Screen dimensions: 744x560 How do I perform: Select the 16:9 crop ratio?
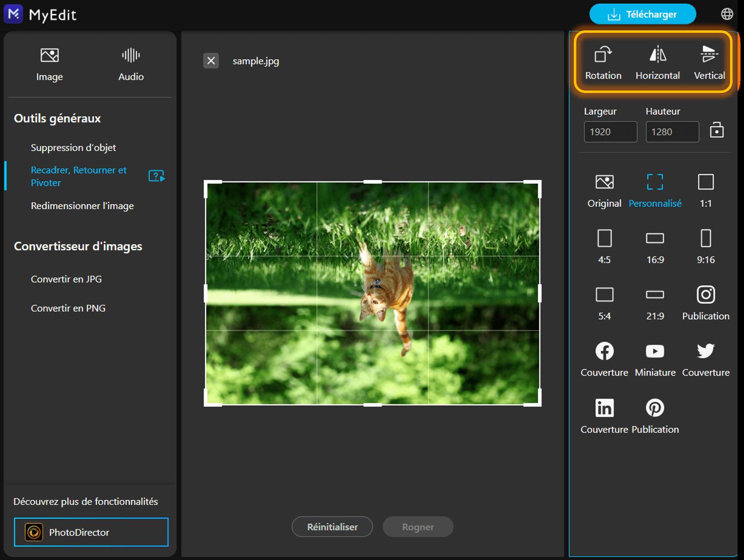coord(655,239)
